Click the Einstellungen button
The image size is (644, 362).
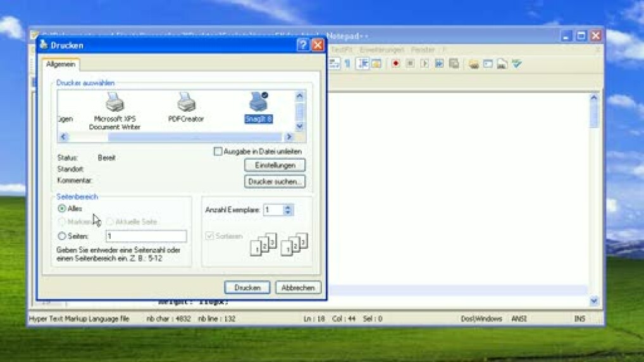tap(275, 166)
